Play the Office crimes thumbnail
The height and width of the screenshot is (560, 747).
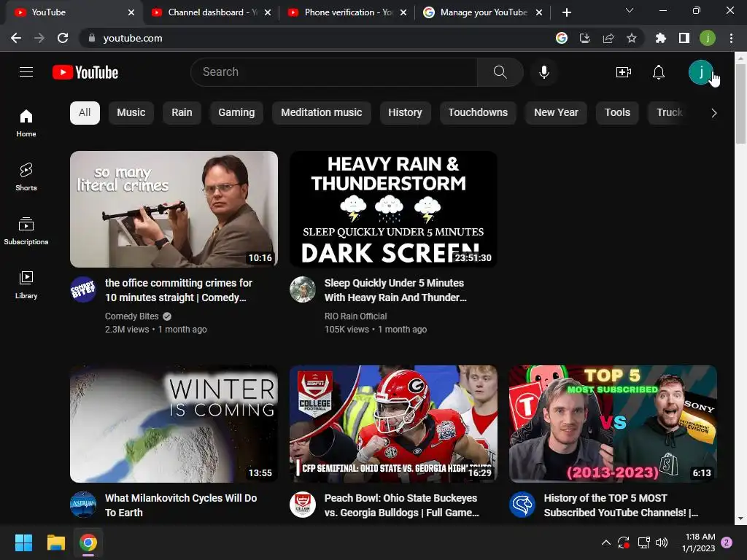point(174,209)
